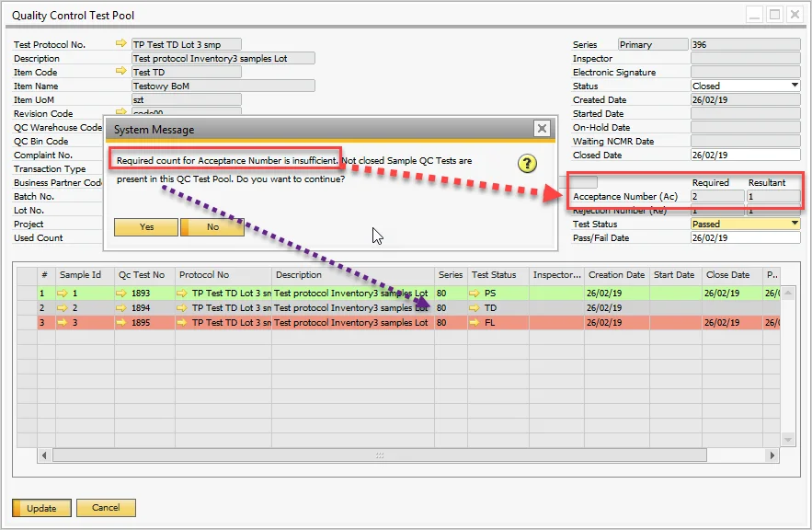The width and height of the screenshot is (812, 530).
Task: Click the Acceptance Number Resultant field
Action: pos(773,196)
